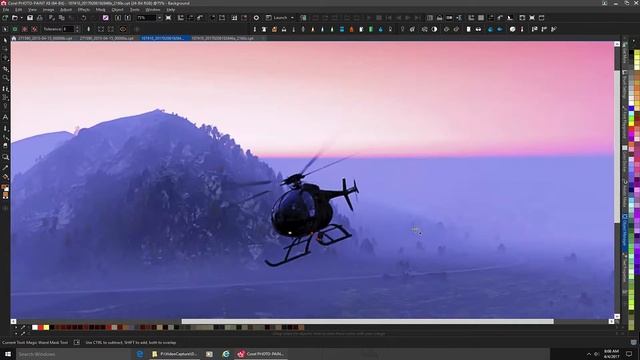Click the orange ellipse icon in property bar
This screenshot has width=640, height=360.
(x=123, y=29)
